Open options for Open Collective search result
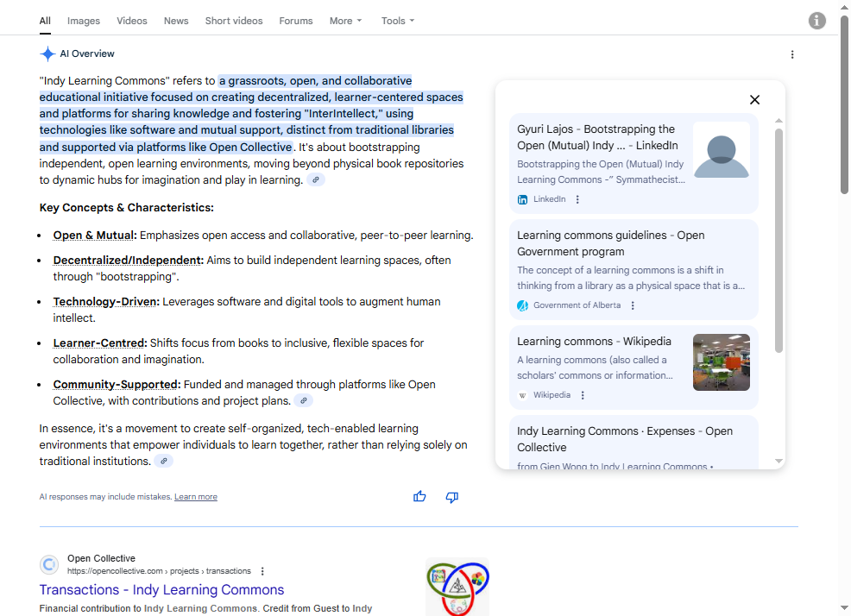851x616 pixels. click(x=262, y=571)
